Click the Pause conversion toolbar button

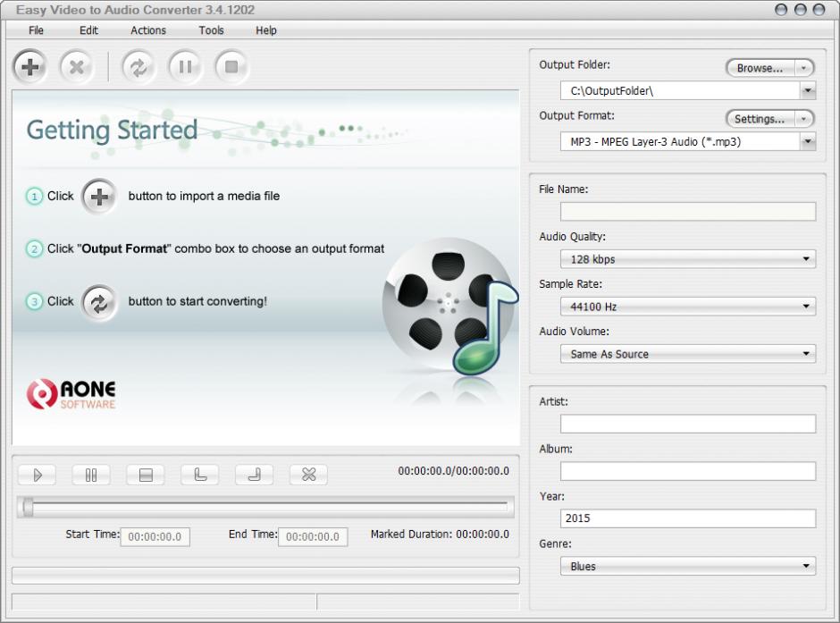coord(185,67)
